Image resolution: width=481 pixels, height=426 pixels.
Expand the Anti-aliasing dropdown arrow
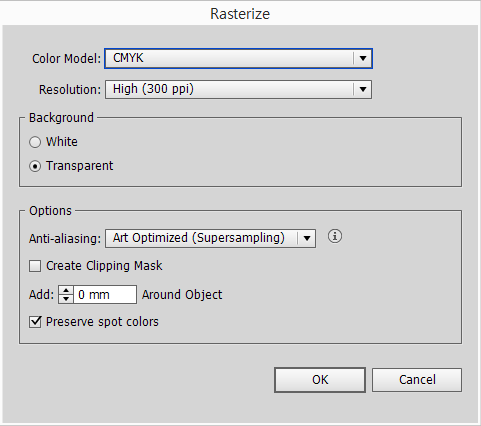click(307, 238)
